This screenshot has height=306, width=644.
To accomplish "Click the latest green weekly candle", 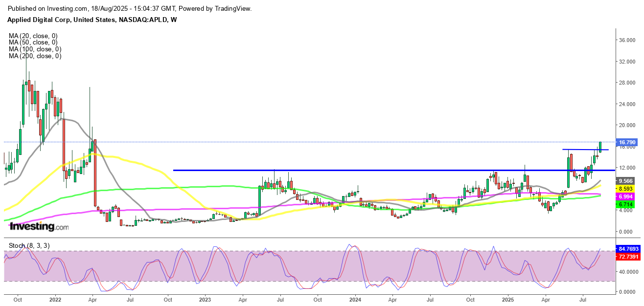I will [x=600, y=147].
